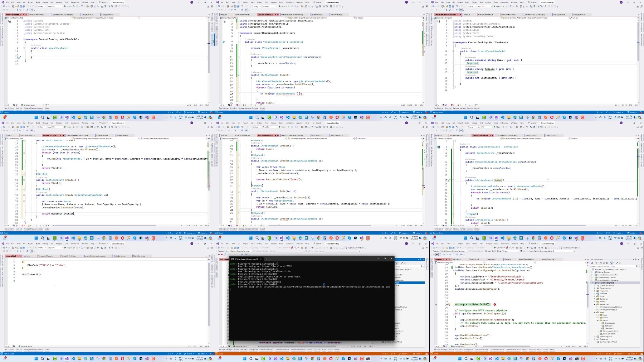
Task: Select ConcertBooking.Domain project in Solution Explorer
Action: pos(606,277)
